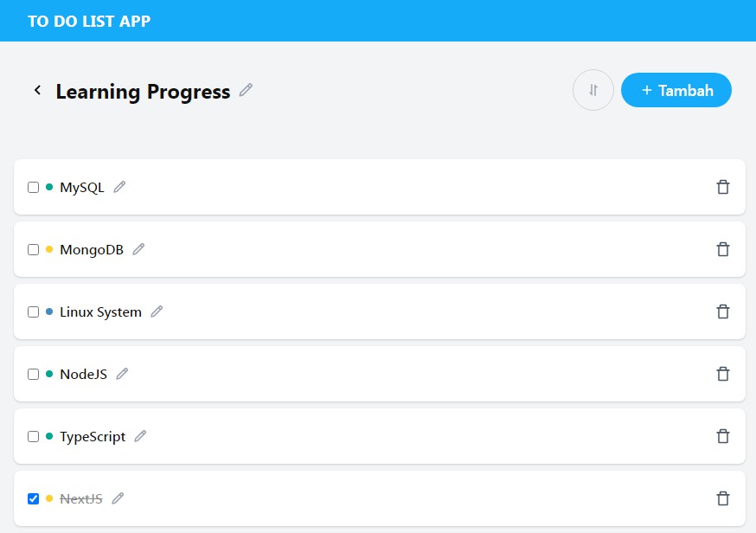
Task: Open the sort order control
Action: click(x=593, y=90)
